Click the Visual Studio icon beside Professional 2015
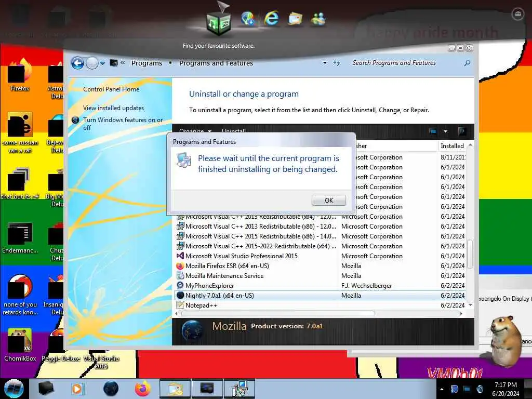This screenshot has width=532, height=399. 180,256
